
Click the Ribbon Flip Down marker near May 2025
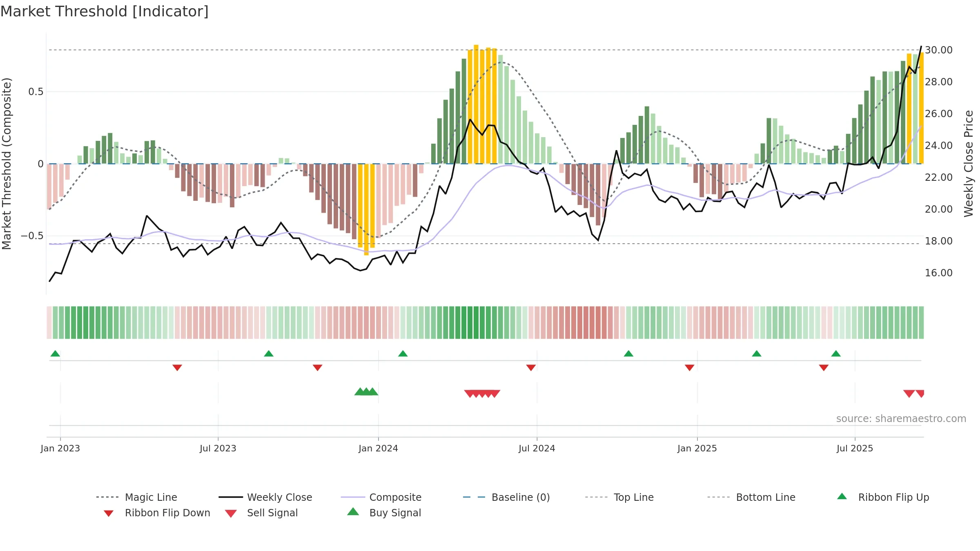pyautogui.click(x=824, y=368)
